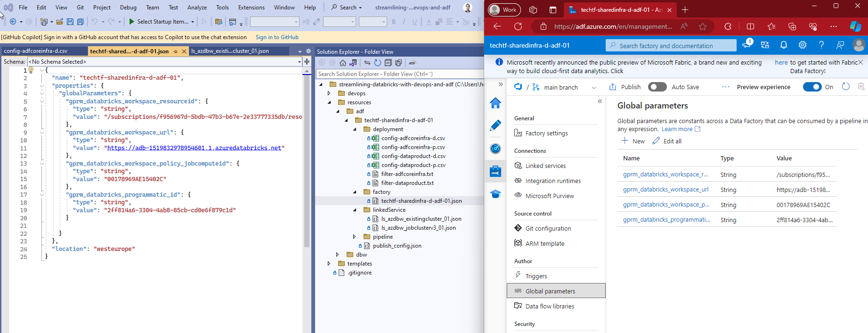Click Search factory and documentation field
The width and height of the screenshot is (868, 333).
(671, 46)
